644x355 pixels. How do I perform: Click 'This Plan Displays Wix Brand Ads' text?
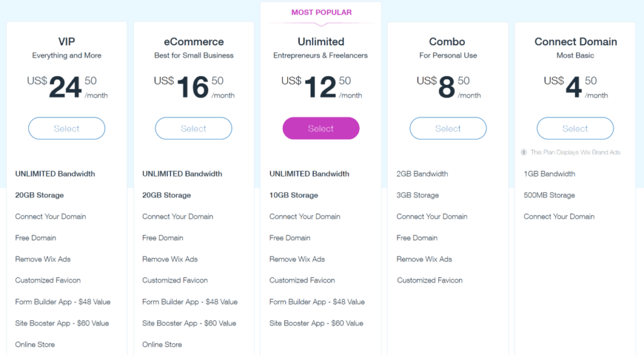[x=575, y=152]
